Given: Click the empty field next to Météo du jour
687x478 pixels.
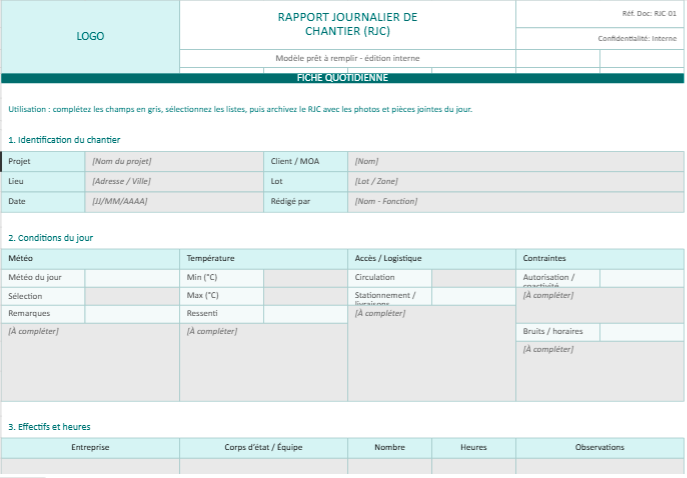Looking at the screenshot, I should [x=132, y=277].
